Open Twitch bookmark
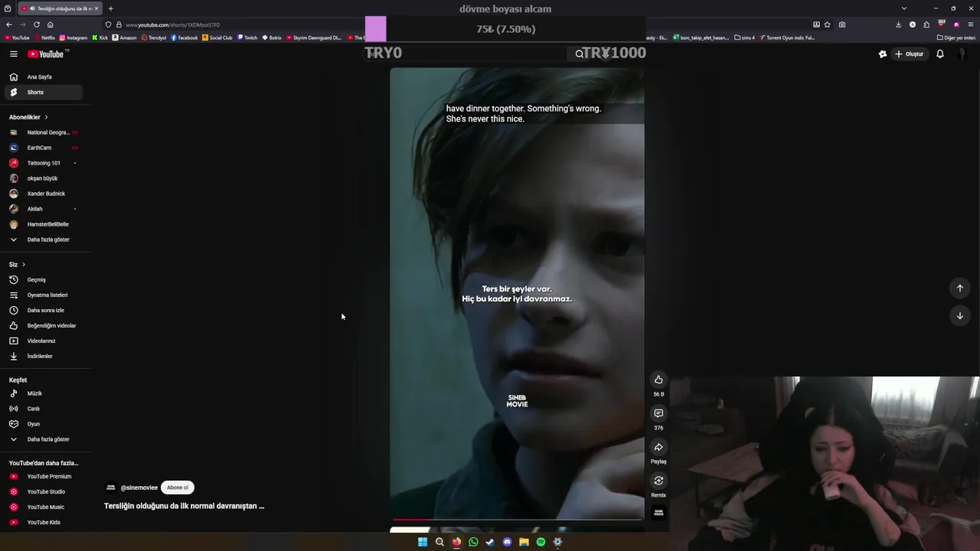The height and width of the screenshot is (551, 980). tap(247, 37)
